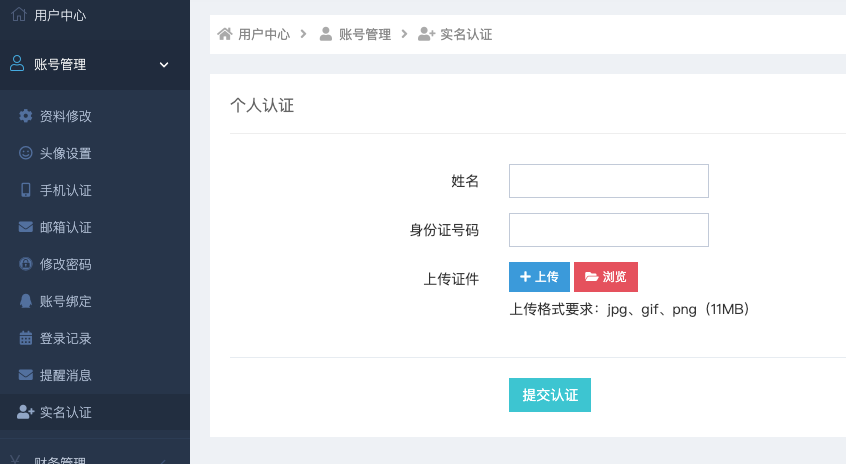Click the envelope icon next to 提醒消息
The width and height of the screenshot is (846, 464).
25,374
